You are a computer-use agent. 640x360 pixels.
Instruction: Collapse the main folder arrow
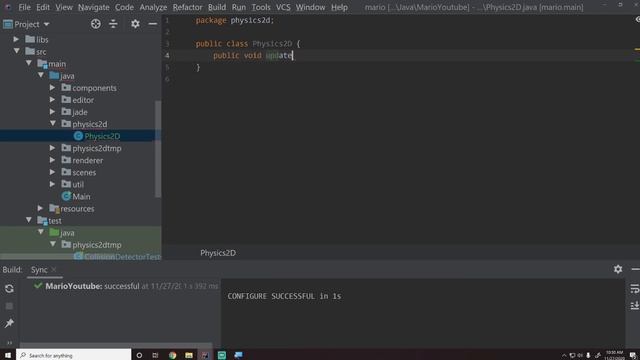coord(29,63)
